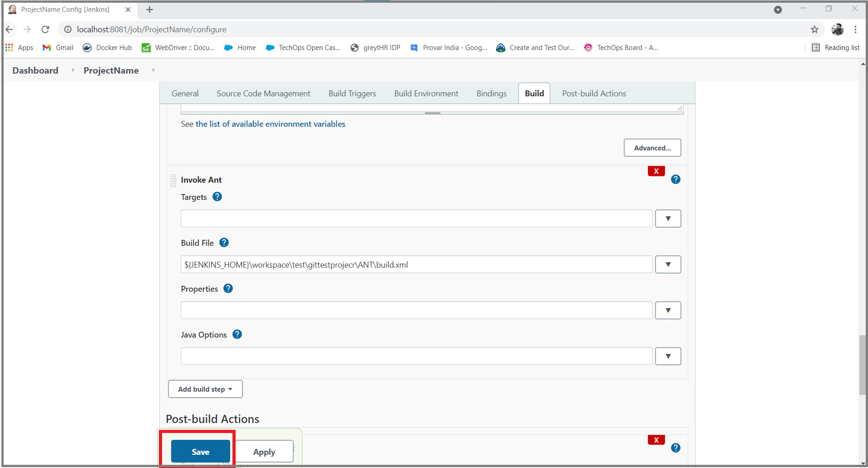Switch to Source Code Management tab

[x=264, y=93]
